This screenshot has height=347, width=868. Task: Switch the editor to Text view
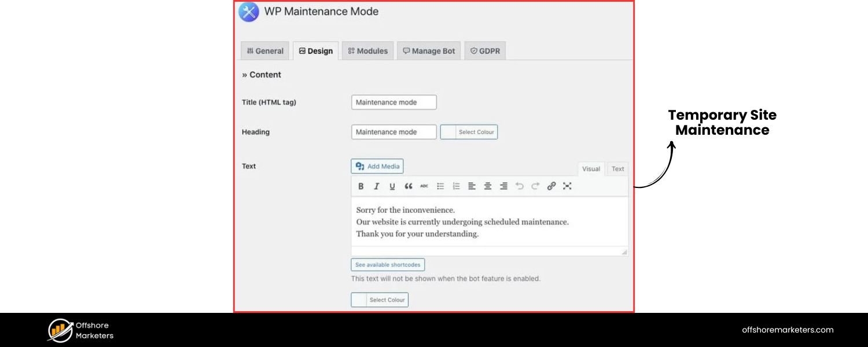coord(617,169)
